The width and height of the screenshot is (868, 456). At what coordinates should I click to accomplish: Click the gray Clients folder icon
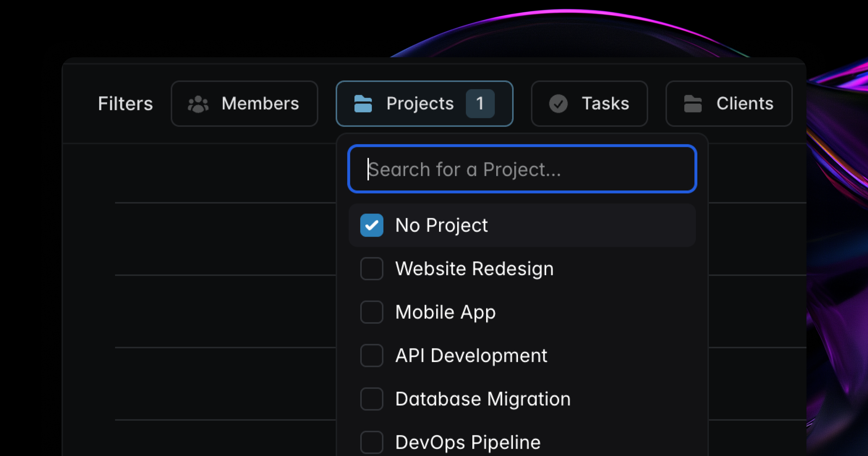(693, 104)
